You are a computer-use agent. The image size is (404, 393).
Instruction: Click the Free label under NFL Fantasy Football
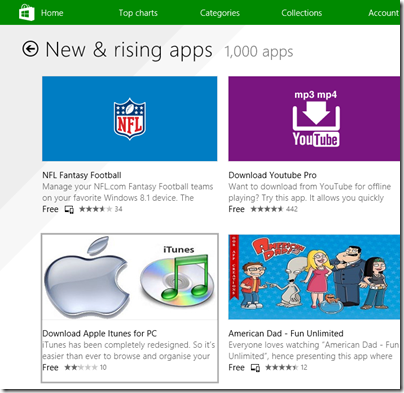pyautogui.click(x=50, y=209)
